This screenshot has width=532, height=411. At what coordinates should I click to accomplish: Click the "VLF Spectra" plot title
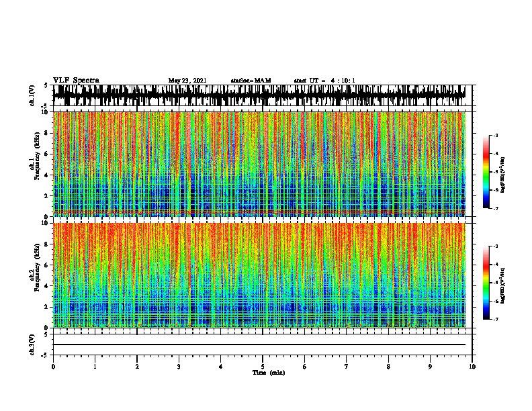[x=76, y=81]
